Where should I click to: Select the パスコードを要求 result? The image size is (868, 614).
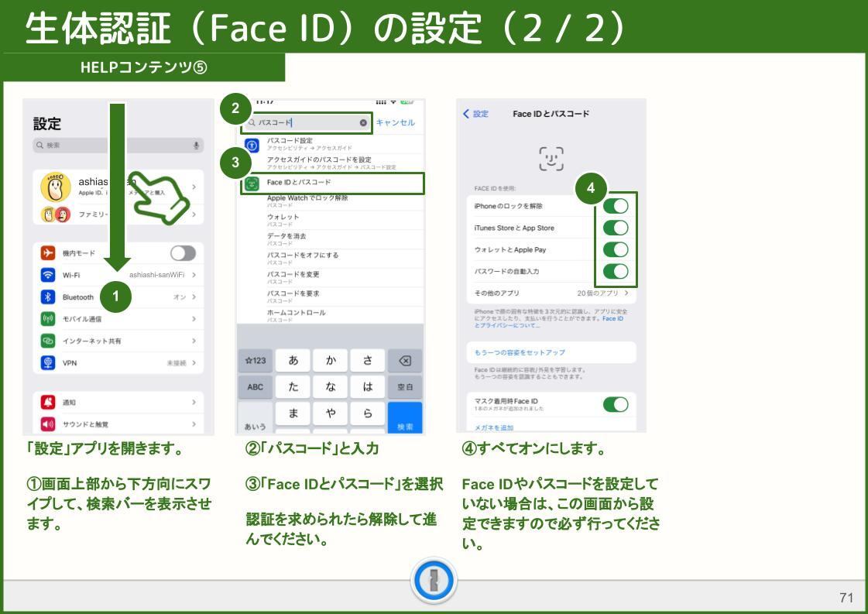(332, 297)
